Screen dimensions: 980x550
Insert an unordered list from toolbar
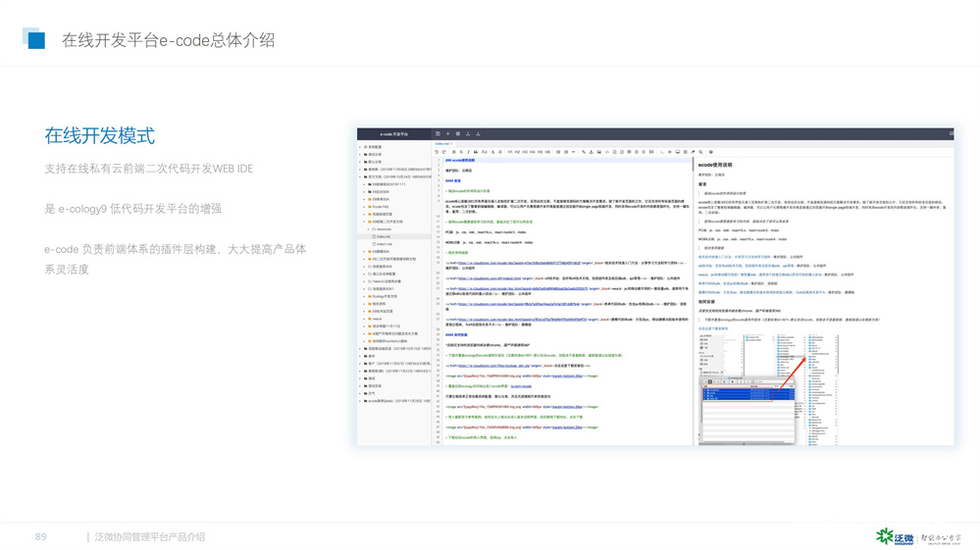(558, 152)
